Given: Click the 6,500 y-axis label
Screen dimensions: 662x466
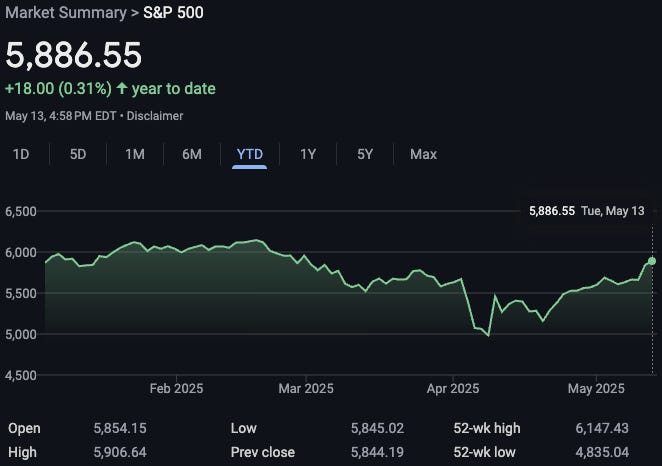Looking at the screenshot, I should coord(21,211).
